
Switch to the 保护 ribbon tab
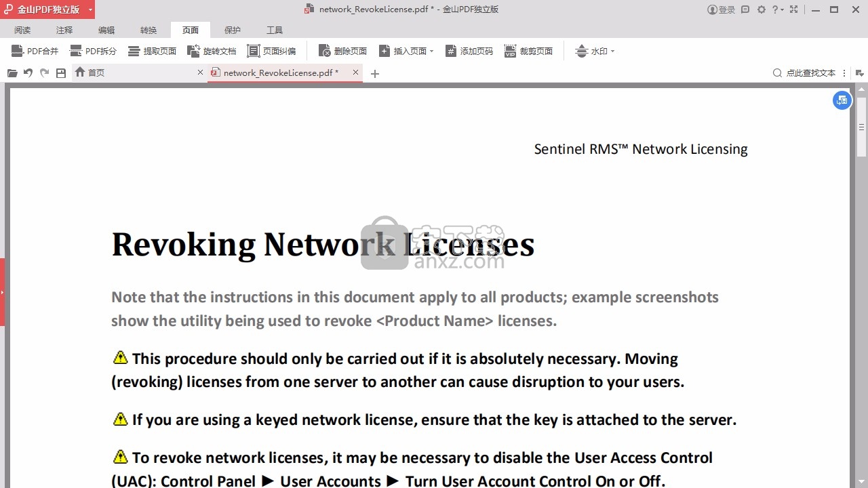click(x=233, y=30)
